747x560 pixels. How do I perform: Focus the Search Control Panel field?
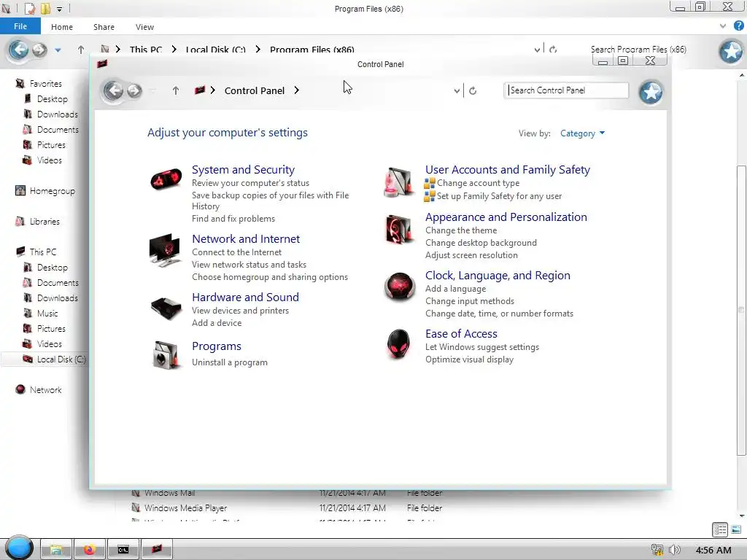tap(566, 90)
